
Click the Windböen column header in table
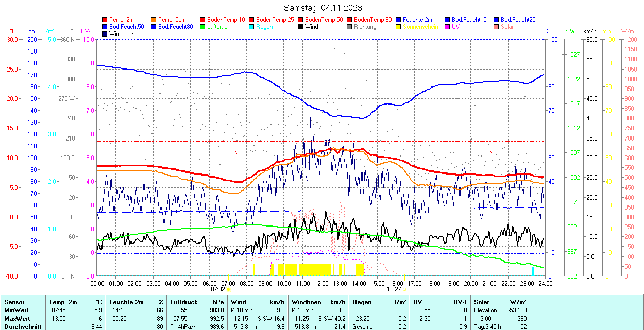306,302
